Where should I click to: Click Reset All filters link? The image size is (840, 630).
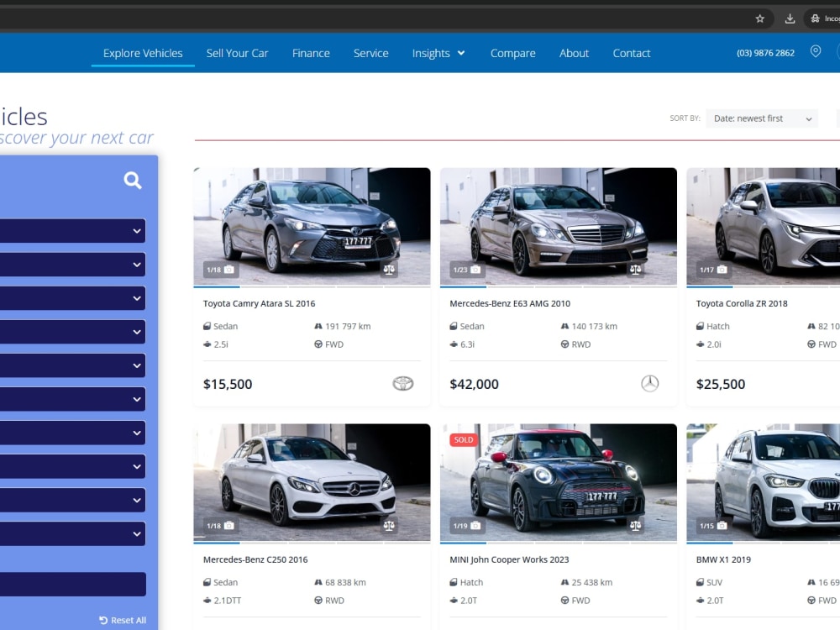pos(123,620)
